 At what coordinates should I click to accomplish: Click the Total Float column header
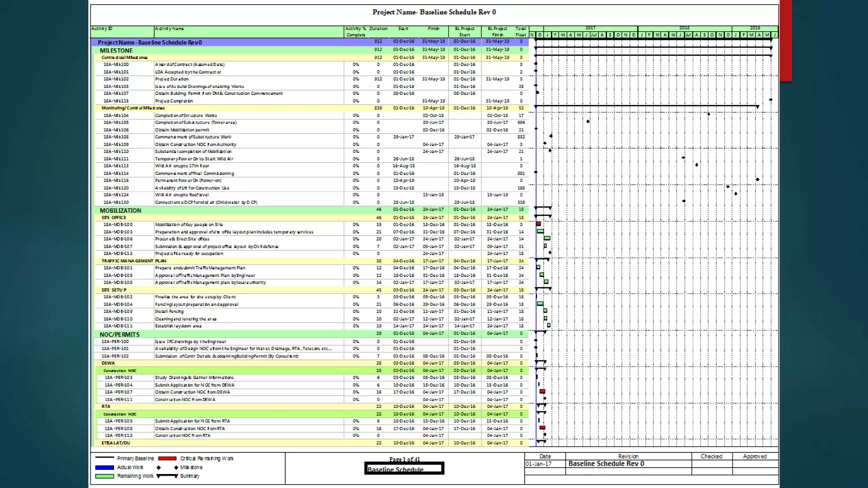tap(521, 31)
